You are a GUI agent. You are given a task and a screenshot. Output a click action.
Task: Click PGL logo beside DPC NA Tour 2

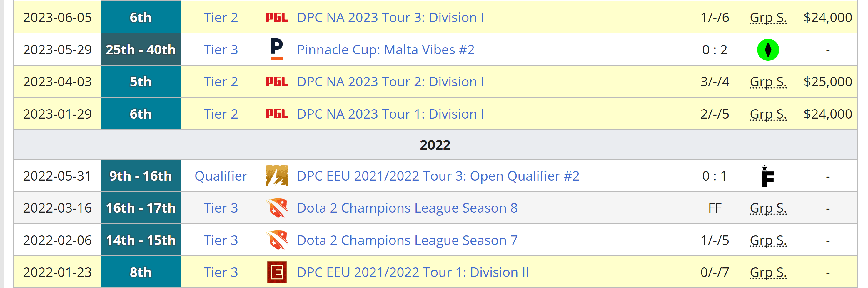[x=277, y=82]
